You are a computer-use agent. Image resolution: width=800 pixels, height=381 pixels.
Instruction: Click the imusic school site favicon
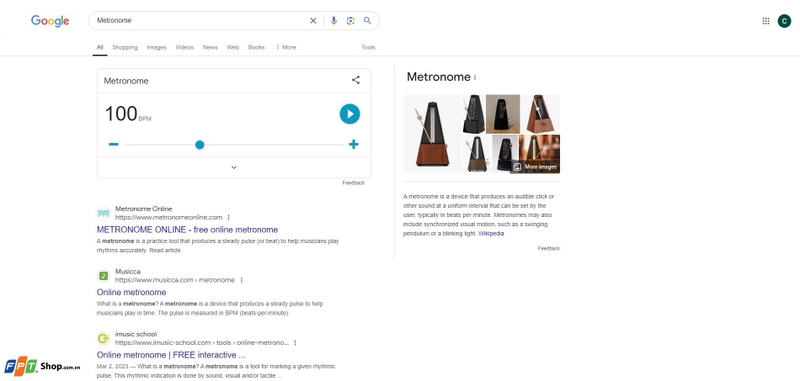click(x=104, y=339)
